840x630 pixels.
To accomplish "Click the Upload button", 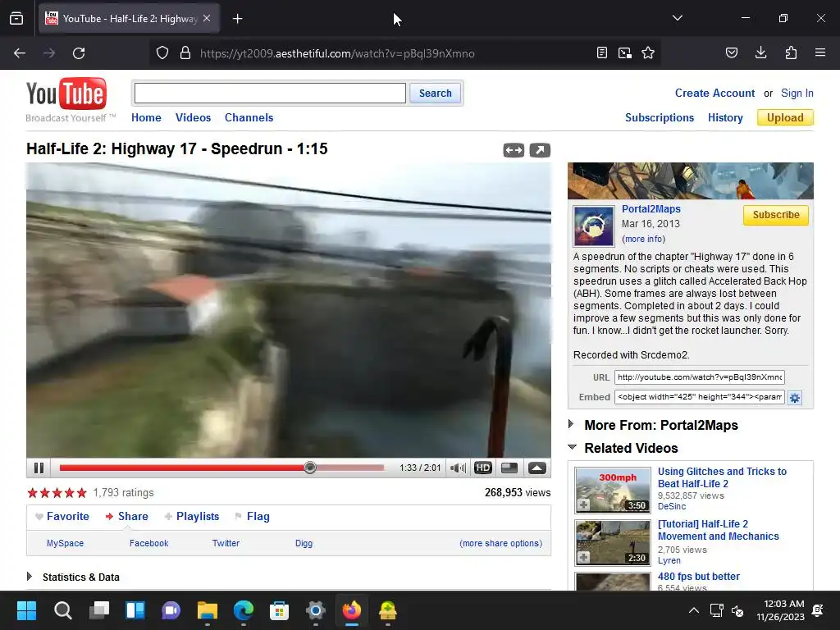I will click(x=785, y=117).
